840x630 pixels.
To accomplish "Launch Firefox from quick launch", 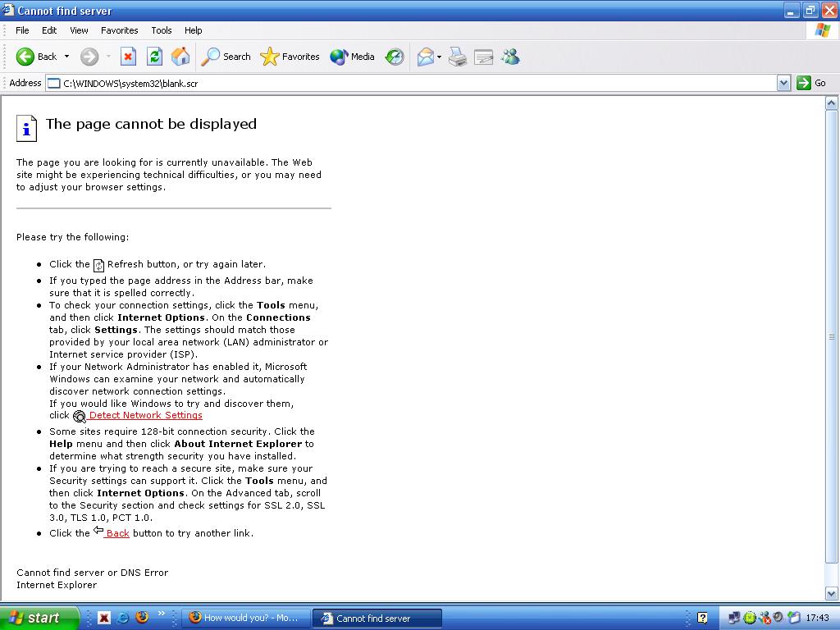I will tap(142, 618).
